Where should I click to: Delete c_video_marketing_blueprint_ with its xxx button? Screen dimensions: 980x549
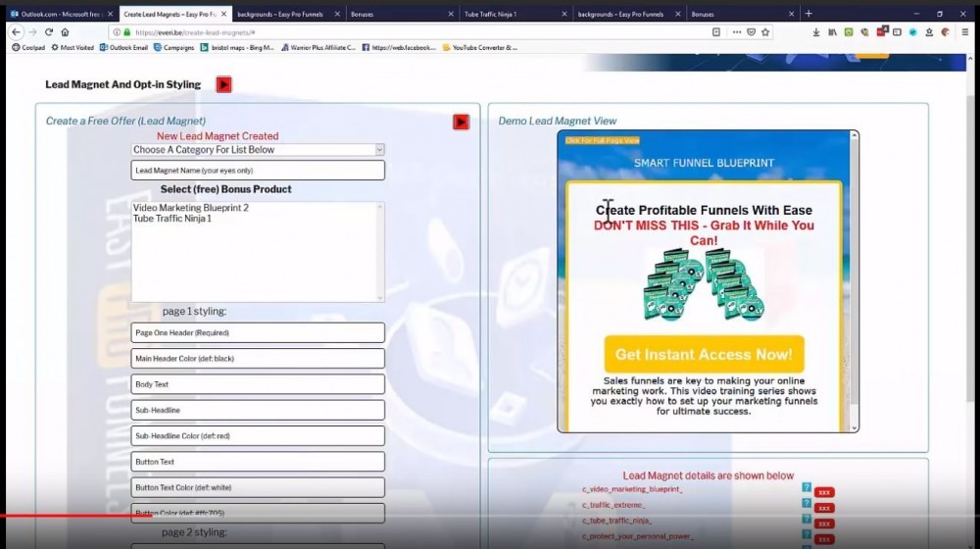tap(824, 493)
